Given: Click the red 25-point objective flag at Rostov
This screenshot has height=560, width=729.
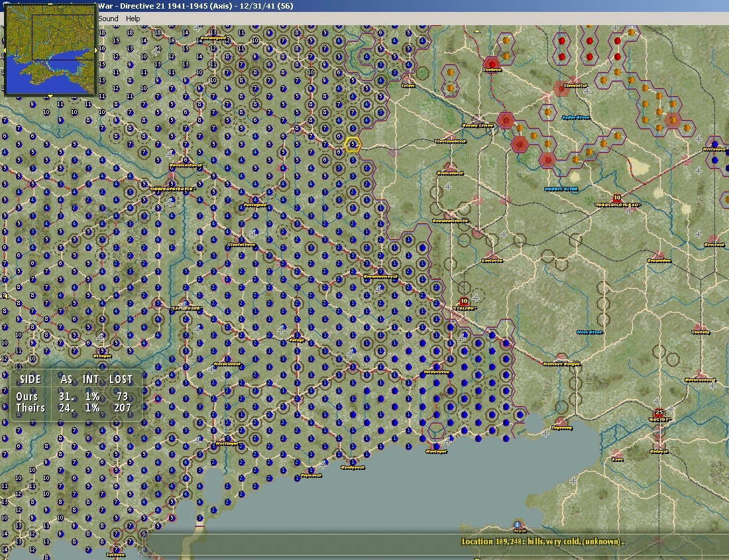Looking at the screenshot, I should (x=659, y=412).
